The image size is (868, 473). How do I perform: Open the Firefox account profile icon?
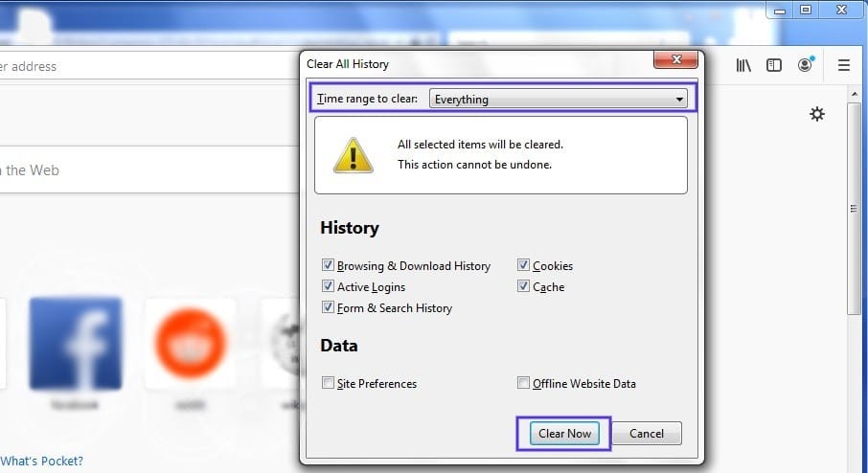coord(807,65)
